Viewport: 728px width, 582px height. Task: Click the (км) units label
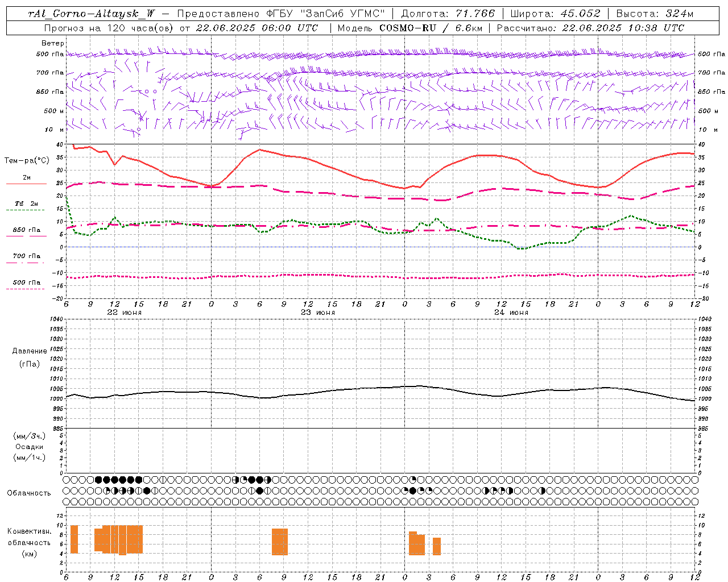pyautogui.click(x=30, y=554)
